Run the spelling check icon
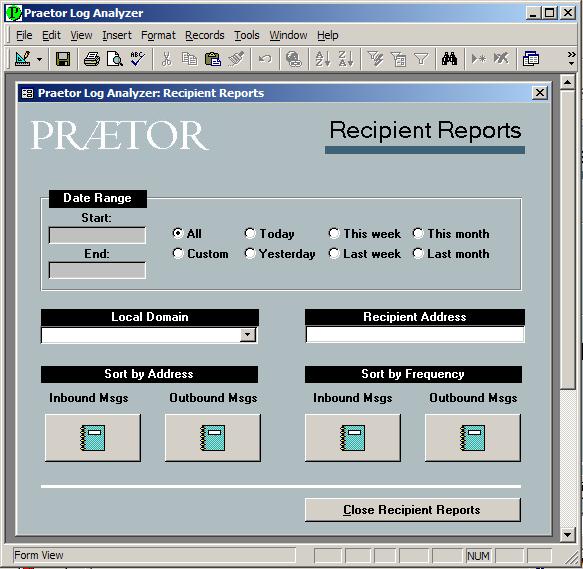Viewport: 583px width, 569px height. [x=138, y=59]
